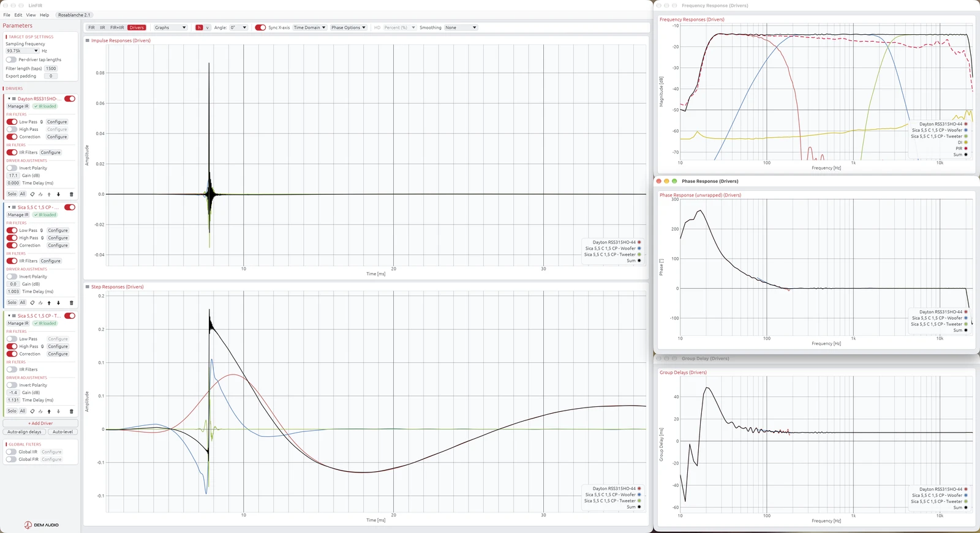
Task: Move the Dayton RSS315HO driver down
Action: 58,194
